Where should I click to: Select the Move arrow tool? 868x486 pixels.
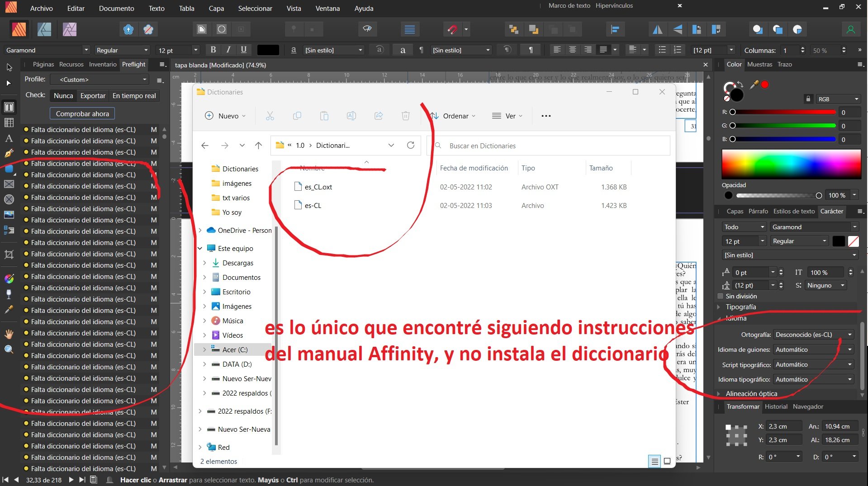point(9,67)
